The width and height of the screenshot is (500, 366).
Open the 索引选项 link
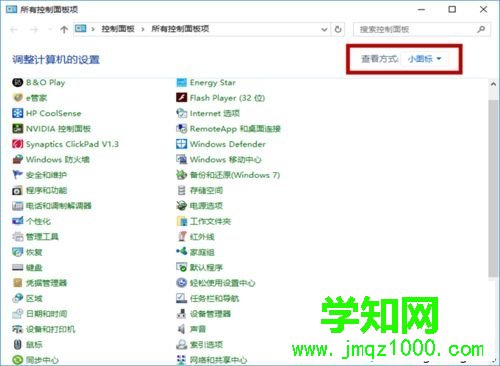point(206,344)
